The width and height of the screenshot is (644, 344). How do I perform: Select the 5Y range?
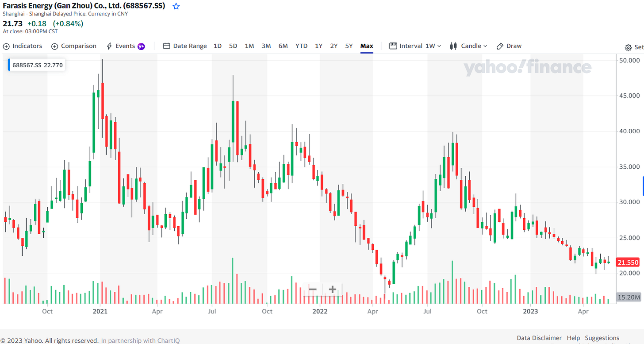[349, 46]
